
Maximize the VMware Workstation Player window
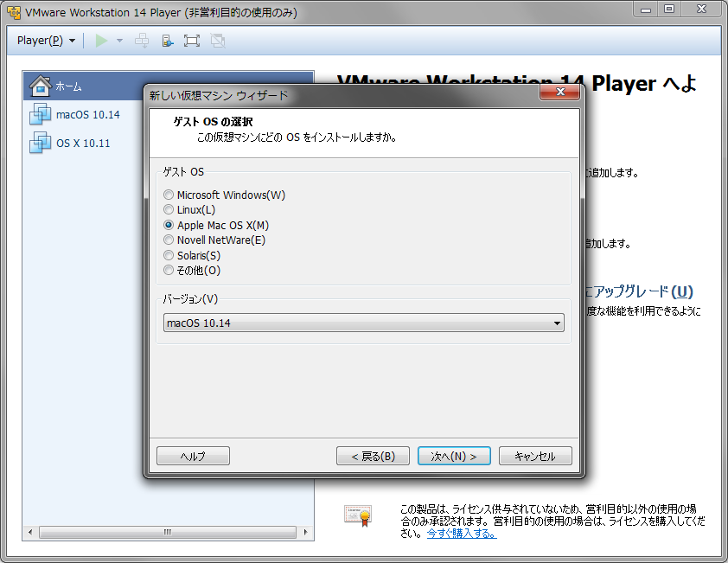[669, 9]
